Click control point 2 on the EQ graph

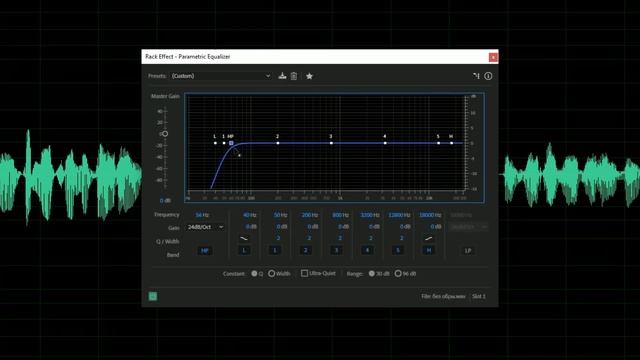point(278,143)
